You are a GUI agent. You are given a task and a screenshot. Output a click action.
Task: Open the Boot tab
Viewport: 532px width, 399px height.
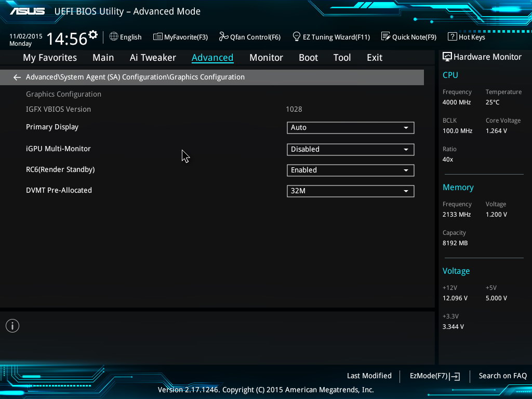pos(308,58)
